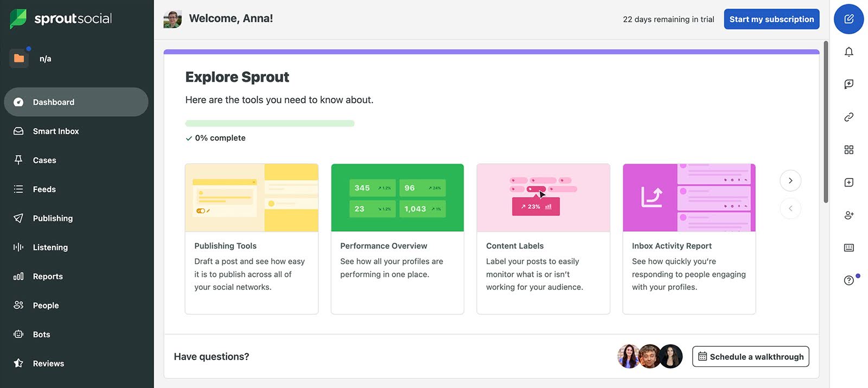Click the Publishing Tools card title
868x388 pixels.
(225, 246)
